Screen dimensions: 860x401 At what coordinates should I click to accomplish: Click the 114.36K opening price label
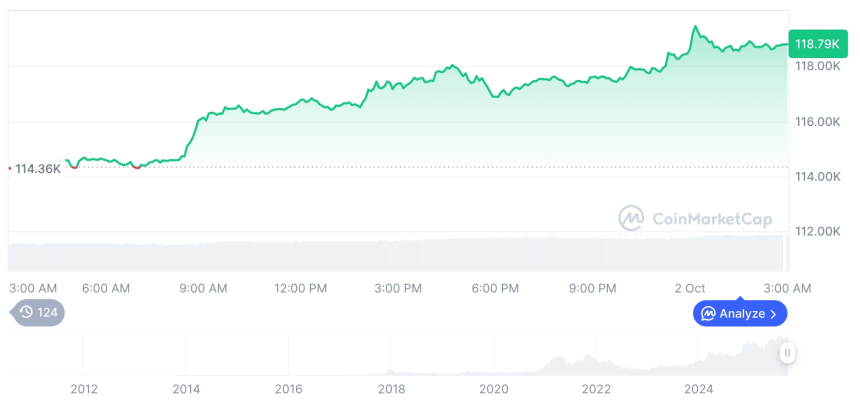pyautogui.click(x=38, y=168)
